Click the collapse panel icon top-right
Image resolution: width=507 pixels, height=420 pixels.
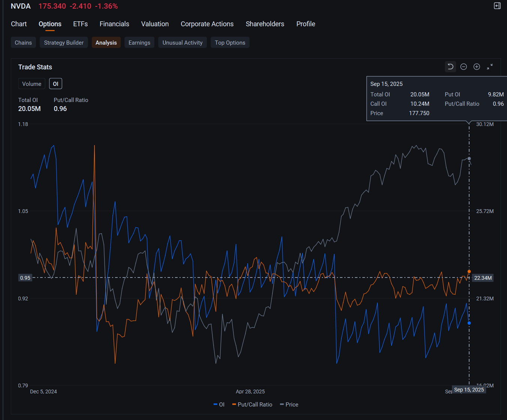click(497, 6)
